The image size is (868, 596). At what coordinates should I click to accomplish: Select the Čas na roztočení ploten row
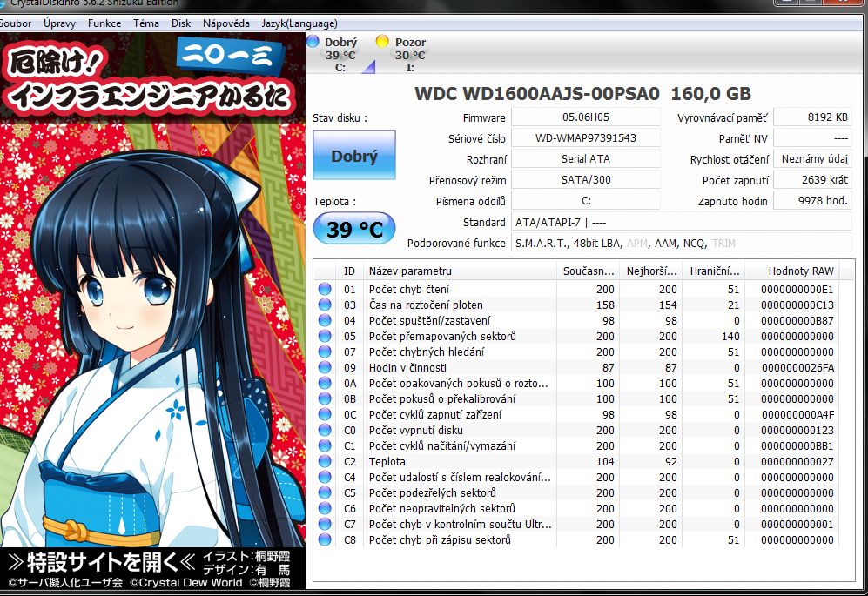pyautogui.click(x=576, y=305)
